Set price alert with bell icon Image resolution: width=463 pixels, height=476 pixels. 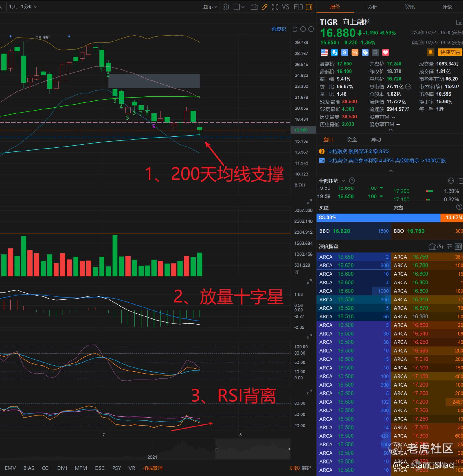pos(430,52)
